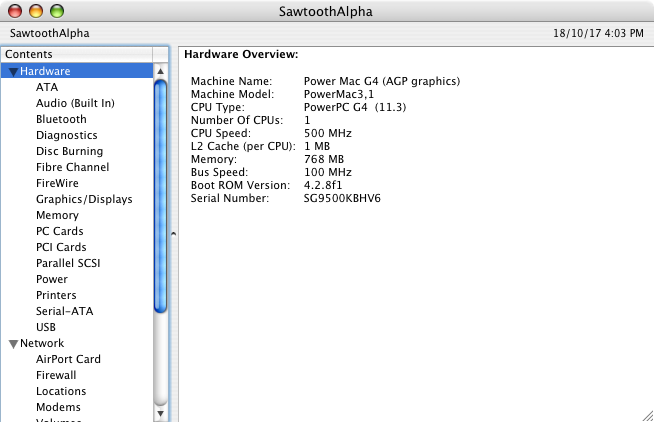Click the Hardware Overview heading
The height and width of the screenshot is (422, 654).
click(x=241, y=54)
